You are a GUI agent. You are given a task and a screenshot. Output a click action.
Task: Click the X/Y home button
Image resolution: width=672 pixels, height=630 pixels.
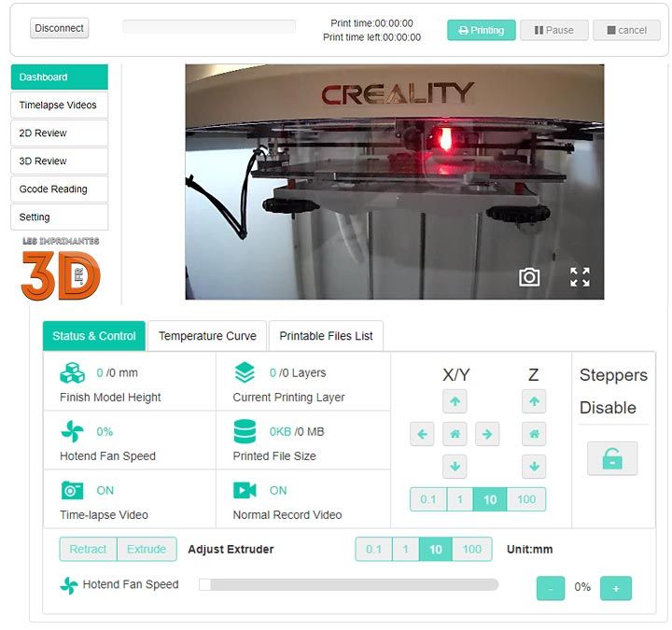coord(455,434)
